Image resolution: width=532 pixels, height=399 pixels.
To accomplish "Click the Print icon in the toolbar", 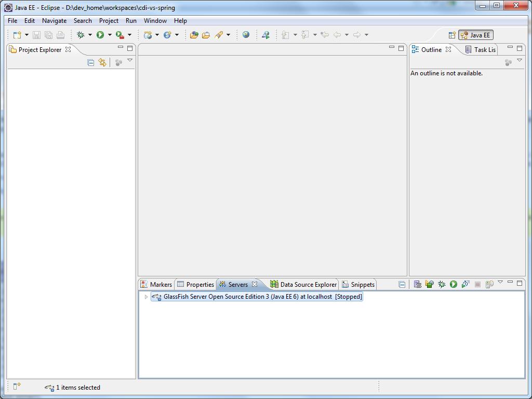I will pyautogui.click(x=60, y=35).
